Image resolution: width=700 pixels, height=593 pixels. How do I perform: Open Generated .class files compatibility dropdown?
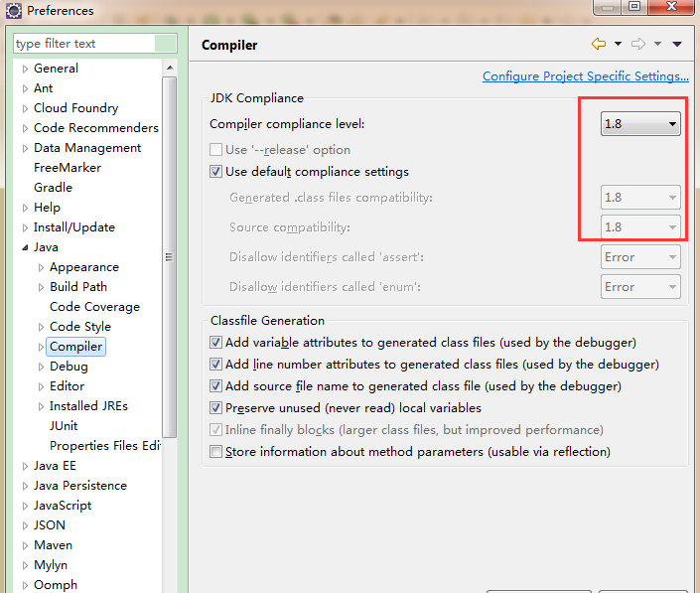tap(640, 198)
